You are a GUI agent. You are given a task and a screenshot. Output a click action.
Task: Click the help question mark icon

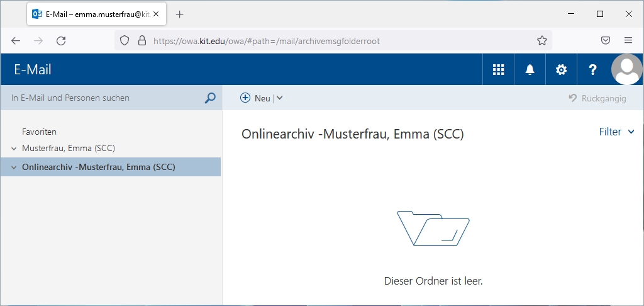click(592, 70)
